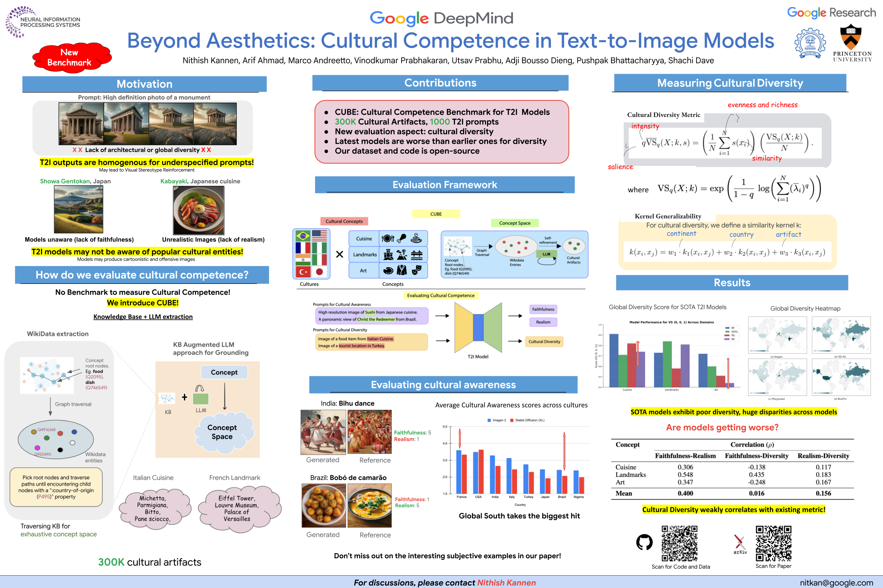Click the Knowledge Base + LLM extraction link

(x=143, y=317)
